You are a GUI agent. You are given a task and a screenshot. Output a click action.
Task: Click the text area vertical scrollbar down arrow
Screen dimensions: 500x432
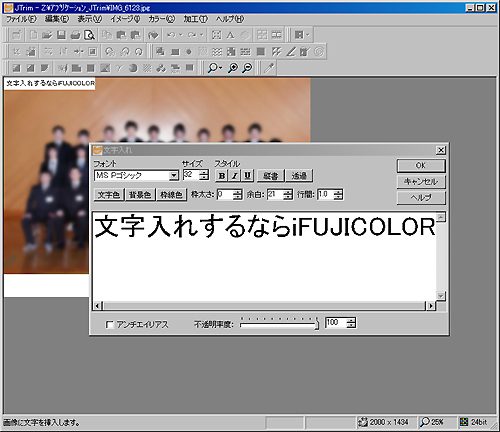coord(441,296)
